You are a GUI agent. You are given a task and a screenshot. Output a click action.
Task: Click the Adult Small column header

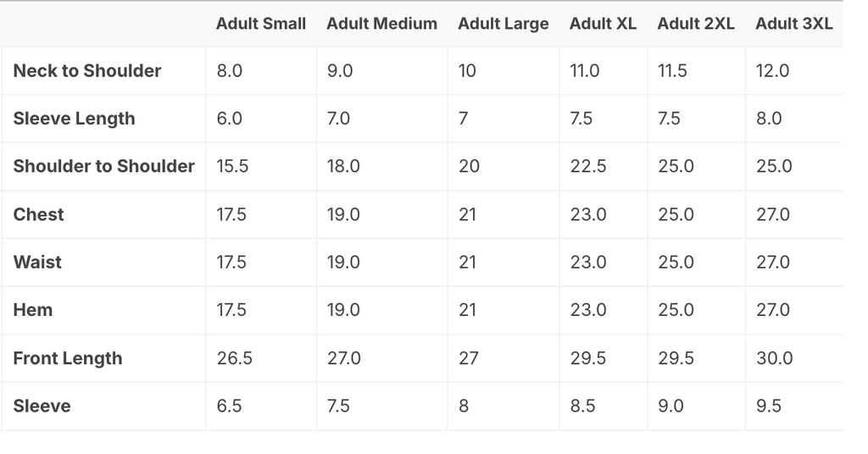click(260, 24)
